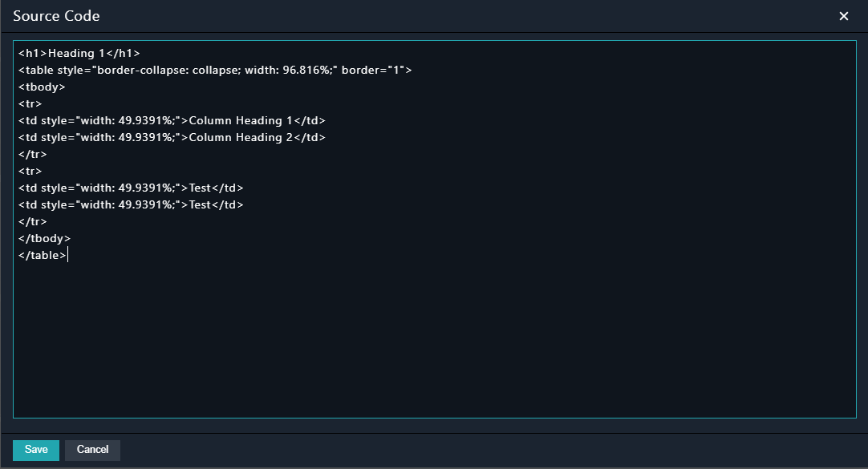Click the Source Code dialog title
868x469 pixels.
pyautogui.click(x=56, y=16)
